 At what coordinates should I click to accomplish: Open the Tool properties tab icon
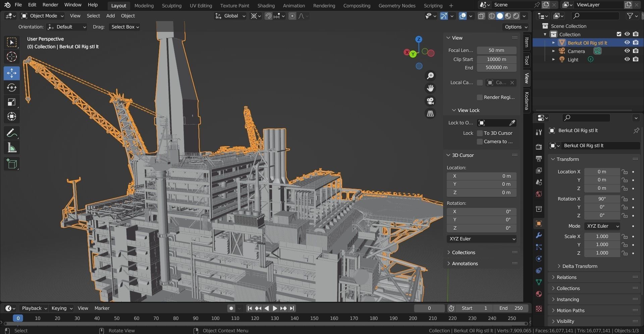(539, 132)
